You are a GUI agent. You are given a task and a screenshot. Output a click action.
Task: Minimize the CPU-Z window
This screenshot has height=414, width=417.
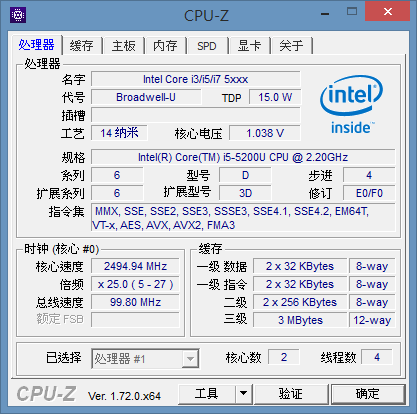(325, 13)
